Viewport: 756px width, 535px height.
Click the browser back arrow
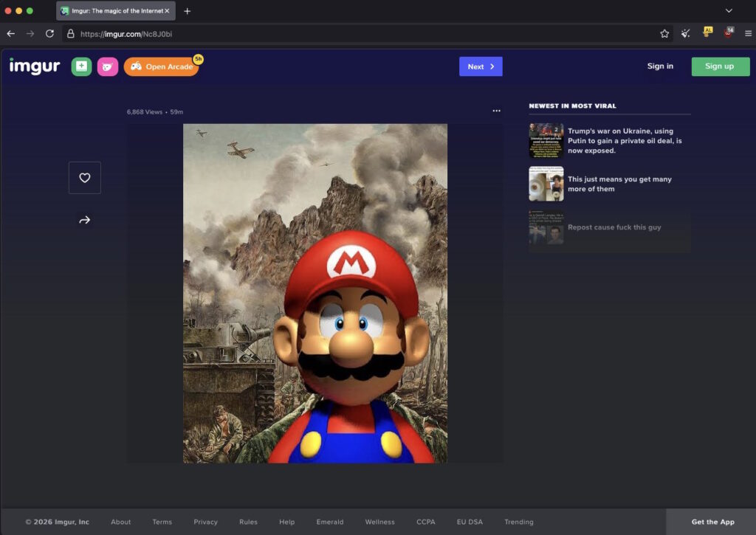point(10,34)
